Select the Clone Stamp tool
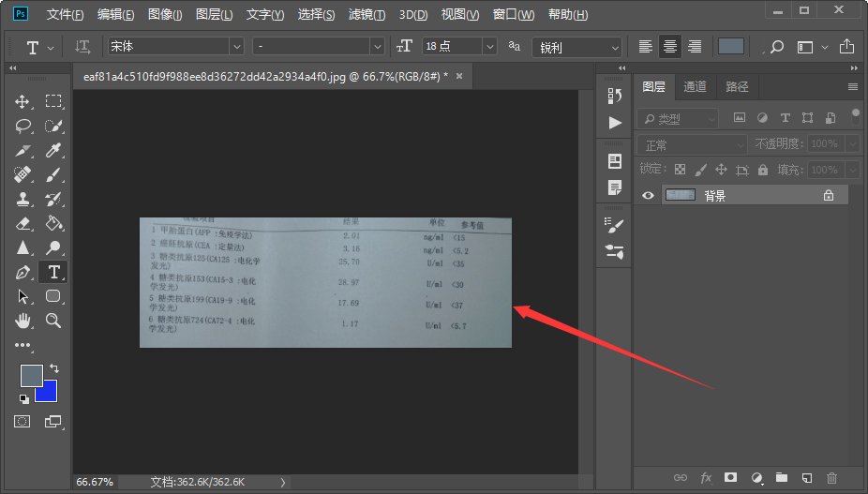The height and width of the screenshot is (494, 868). point(22,199)
